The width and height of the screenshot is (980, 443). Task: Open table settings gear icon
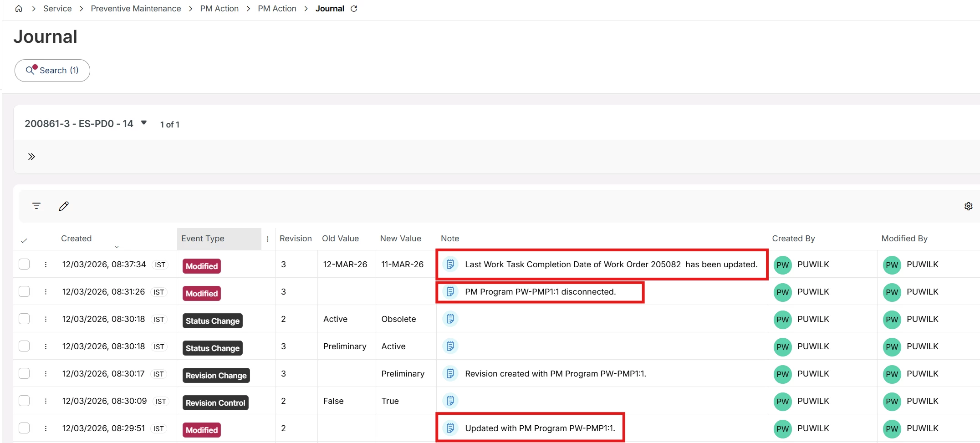click(x=969, y=206)
